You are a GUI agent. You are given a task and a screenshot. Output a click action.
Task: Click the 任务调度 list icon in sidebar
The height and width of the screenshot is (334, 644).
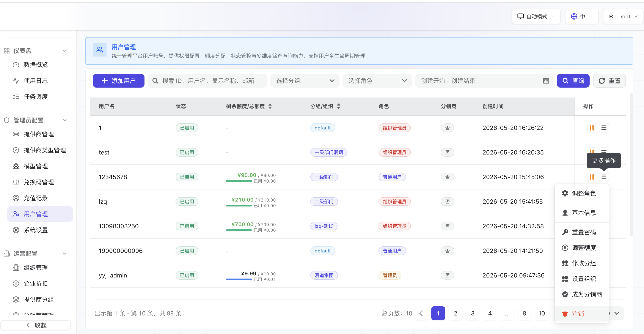click(16, 97)
